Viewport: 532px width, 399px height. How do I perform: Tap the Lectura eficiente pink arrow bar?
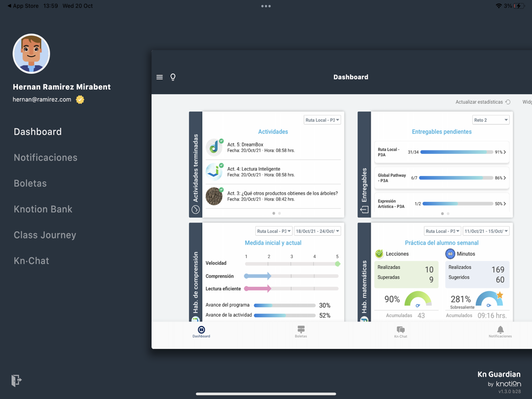(258, 288)
